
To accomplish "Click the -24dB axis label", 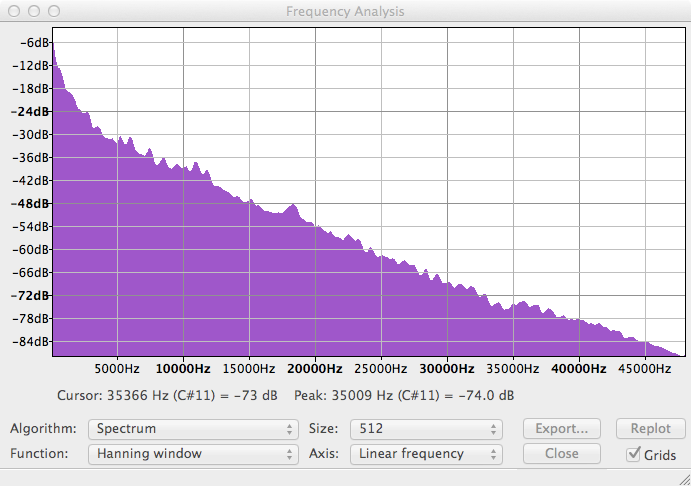I will tap(30, 111).
